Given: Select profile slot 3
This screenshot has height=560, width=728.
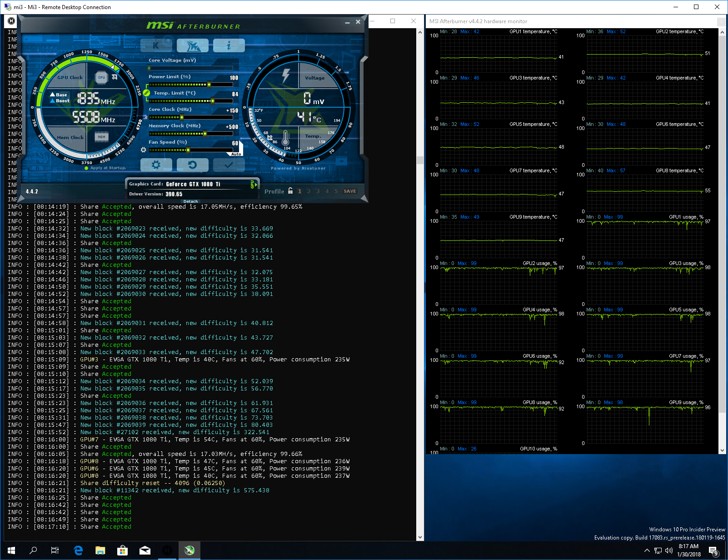Looking at the screenshot, I should tap(318, 191).
